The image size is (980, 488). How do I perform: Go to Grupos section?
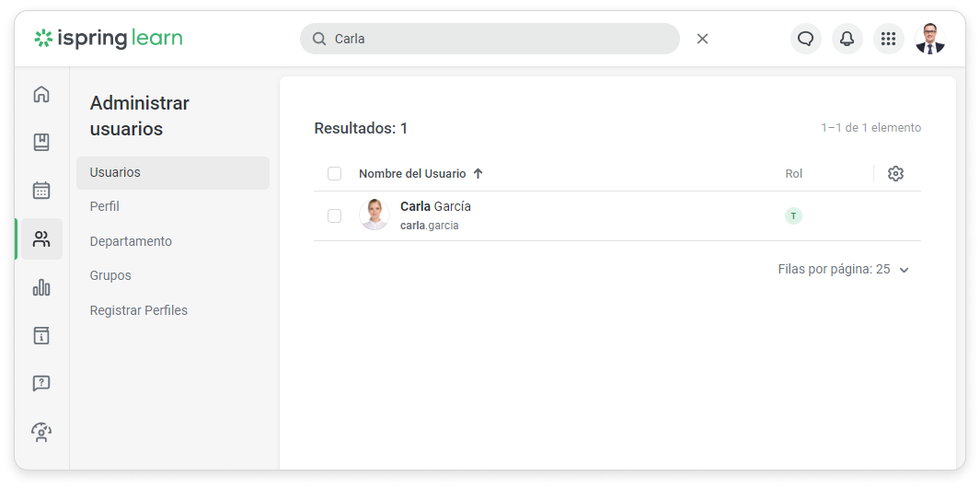[x=110, y=275]
